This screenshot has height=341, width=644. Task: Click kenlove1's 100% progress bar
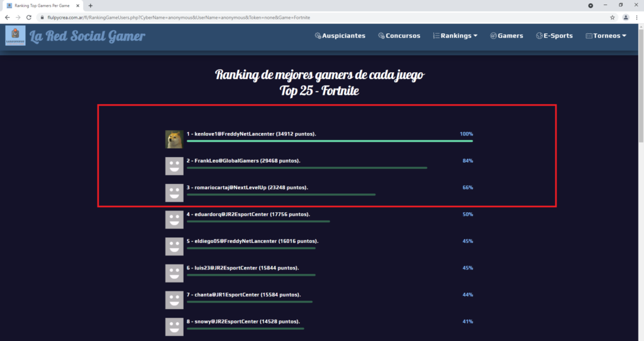pos(330,141)
